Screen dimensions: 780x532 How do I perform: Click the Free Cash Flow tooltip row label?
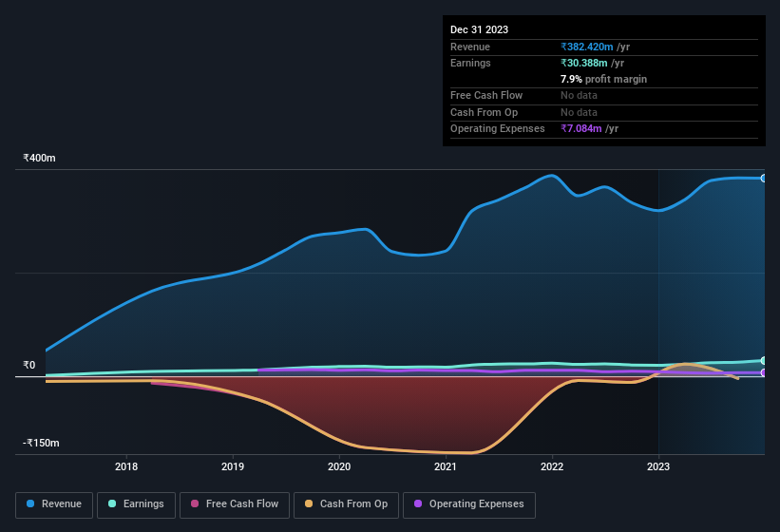(486, 95)
